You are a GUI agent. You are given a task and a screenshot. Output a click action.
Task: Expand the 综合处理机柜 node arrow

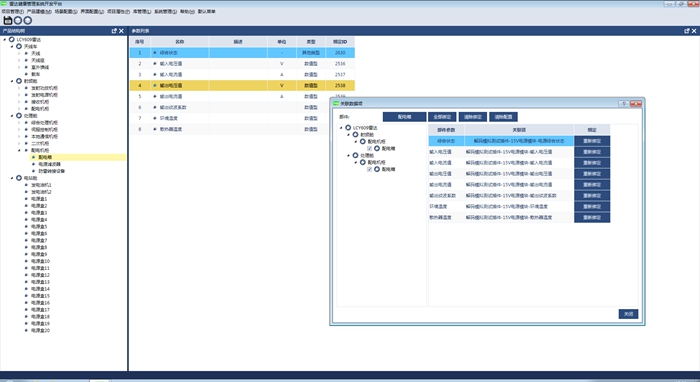pyautogui.click(x=19, y=122)
